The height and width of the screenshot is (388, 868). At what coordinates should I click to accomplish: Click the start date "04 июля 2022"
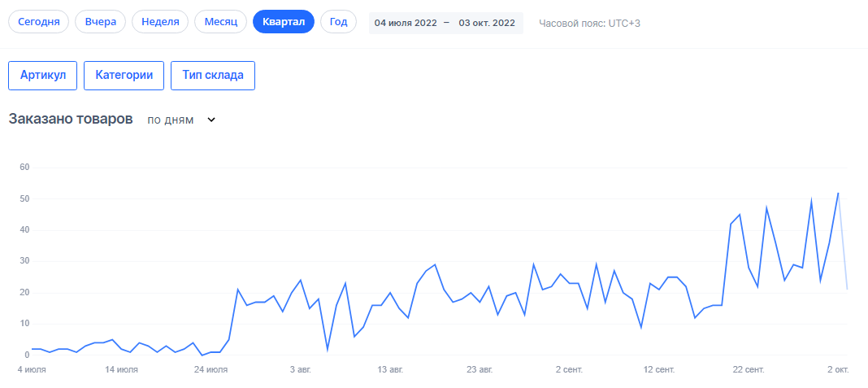(x=405, y=23)
